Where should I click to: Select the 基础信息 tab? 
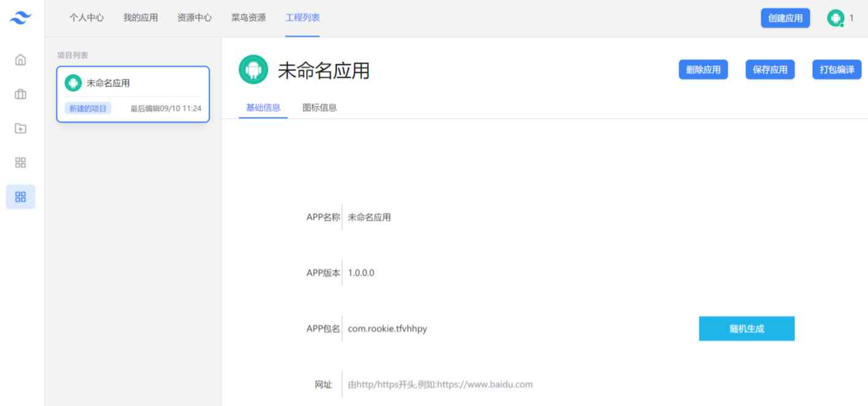click(262, 107)
